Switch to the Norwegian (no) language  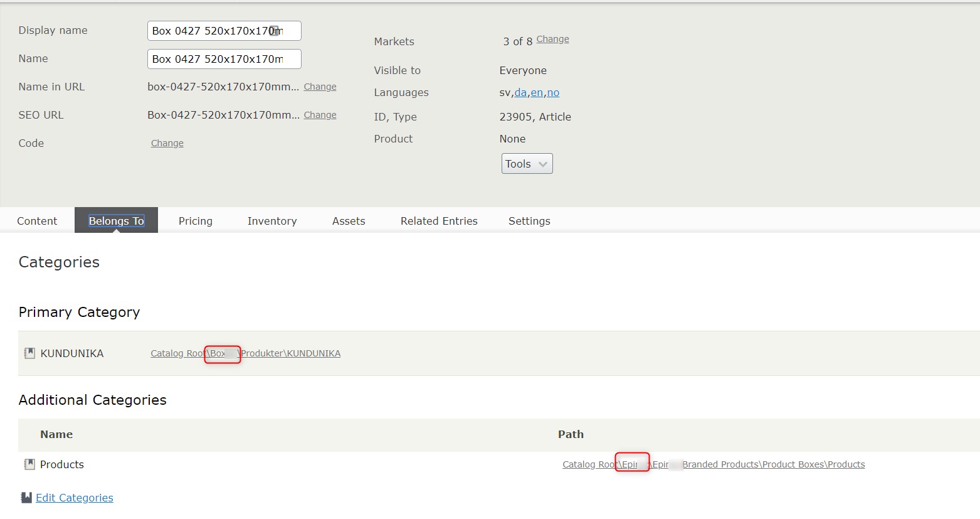(553, 92)
